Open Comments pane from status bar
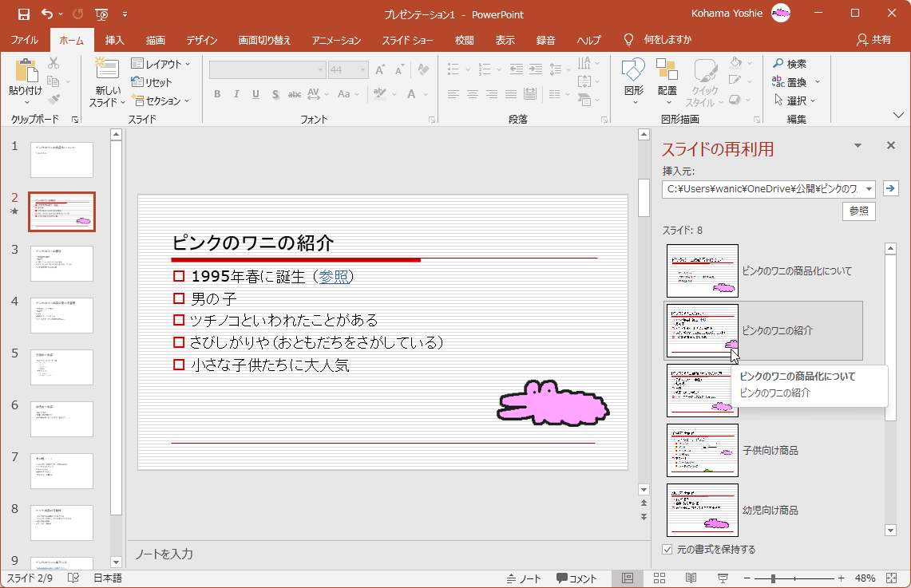911x588 pixels. click(x=576, y=578)
